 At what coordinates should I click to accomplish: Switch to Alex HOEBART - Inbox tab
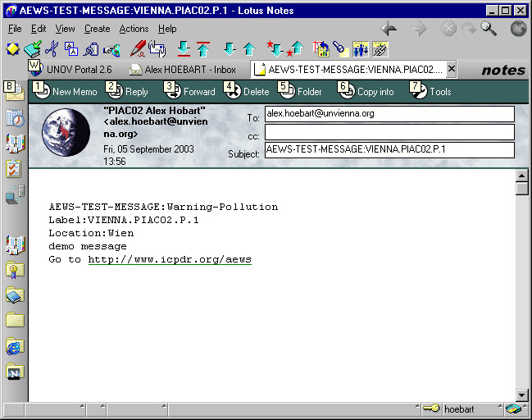click(189, 70)
